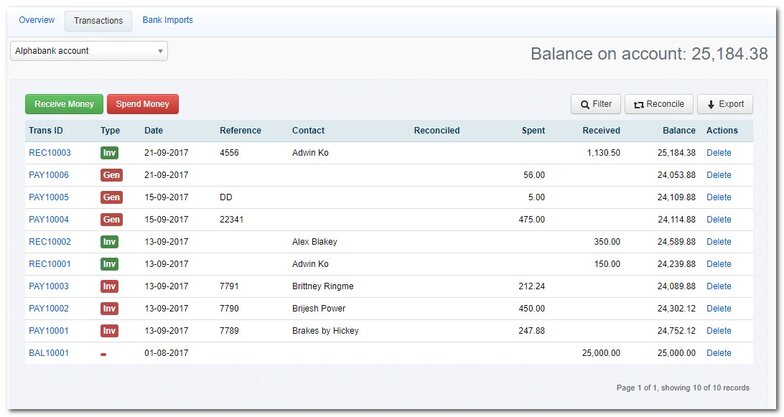The image size is (784, 417).
Task: Click the Receive Money button
Action: click(x=64, y=104)
